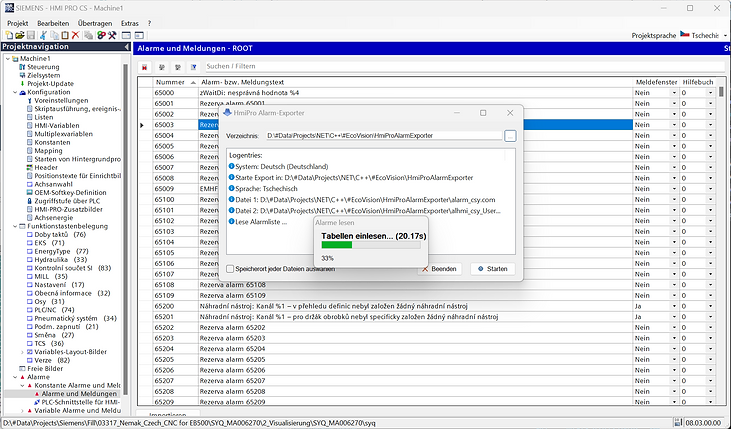Collapse the Alarme tree node

15,377
